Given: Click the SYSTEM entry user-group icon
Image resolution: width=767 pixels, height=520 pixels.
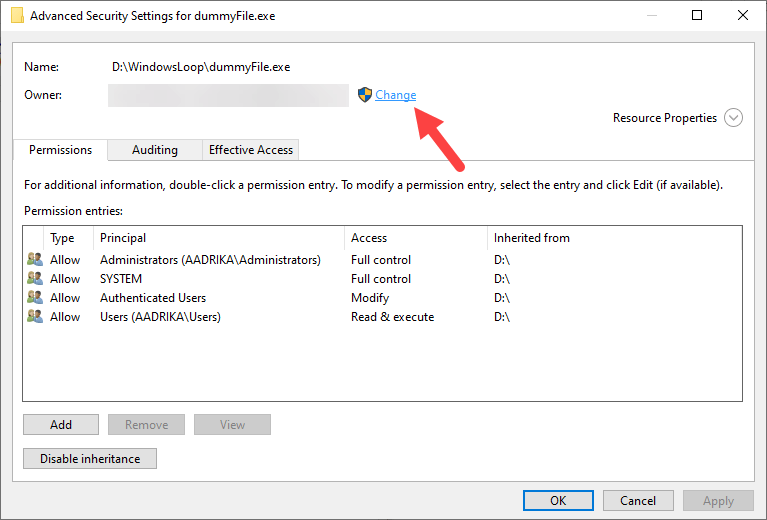Looking at the screenshot, I should click(x=35, y=279).
